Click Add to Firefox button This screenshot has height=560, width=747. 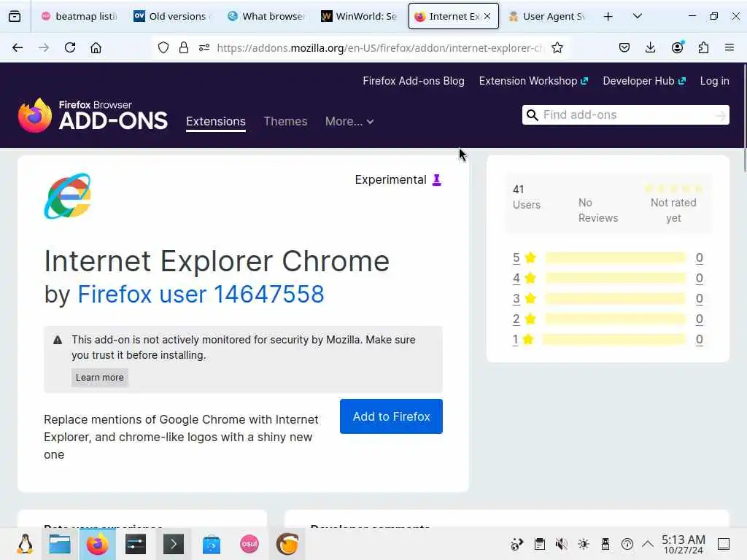[391, 416]
